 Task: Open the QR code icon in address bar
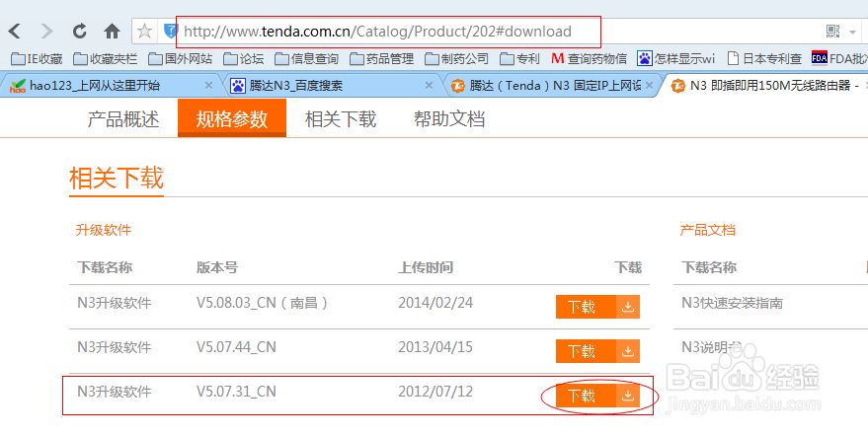(833, 32)
